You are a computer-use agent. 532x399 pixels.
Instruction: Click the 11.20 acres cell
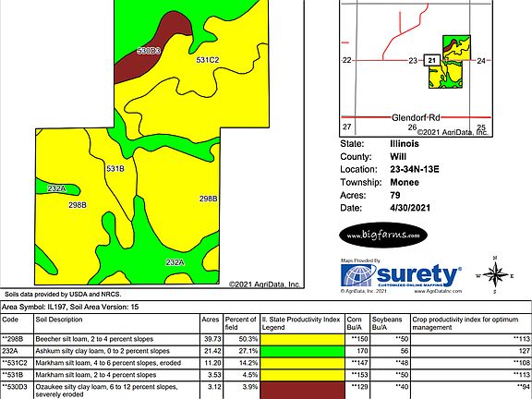tap(212, 363)
